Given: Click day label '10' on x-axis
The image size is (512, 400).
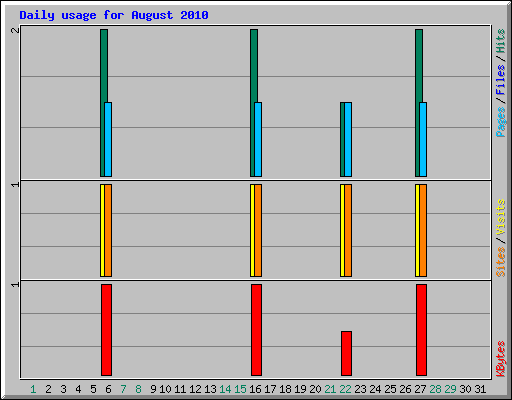Looking at the screenshot, I should pyautogui.click(x=165, y=389).
